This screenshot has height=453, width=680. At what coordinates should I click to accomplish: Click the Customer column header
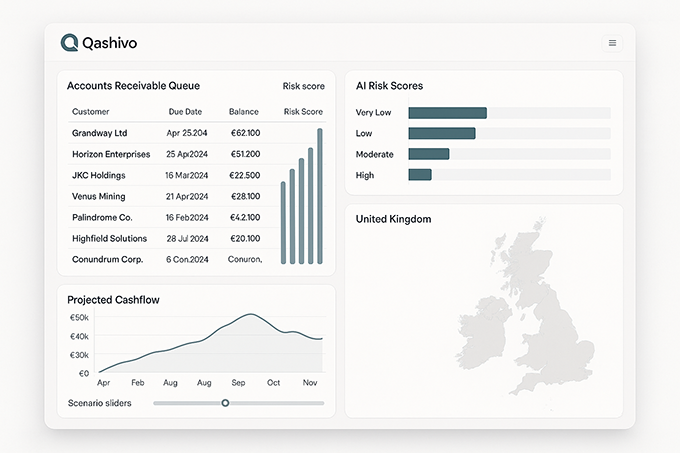[x=91, y=112]
